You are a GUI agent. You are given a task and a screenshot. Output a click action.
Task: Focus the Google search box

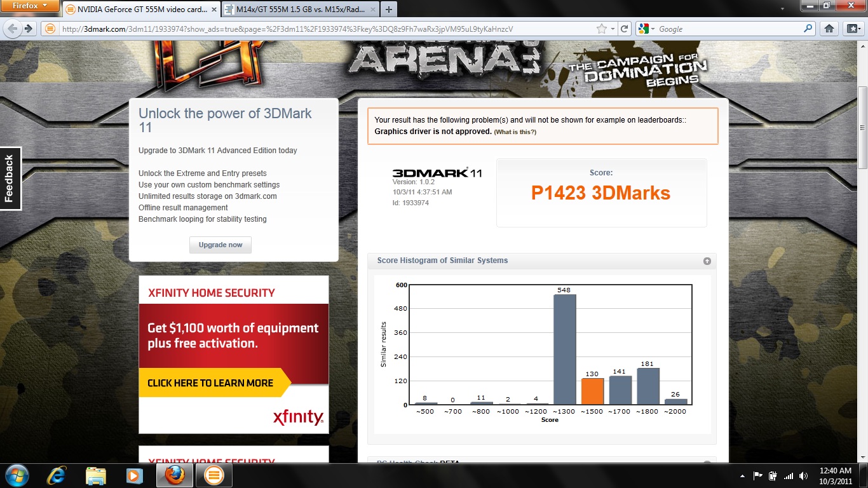point(729,29)
